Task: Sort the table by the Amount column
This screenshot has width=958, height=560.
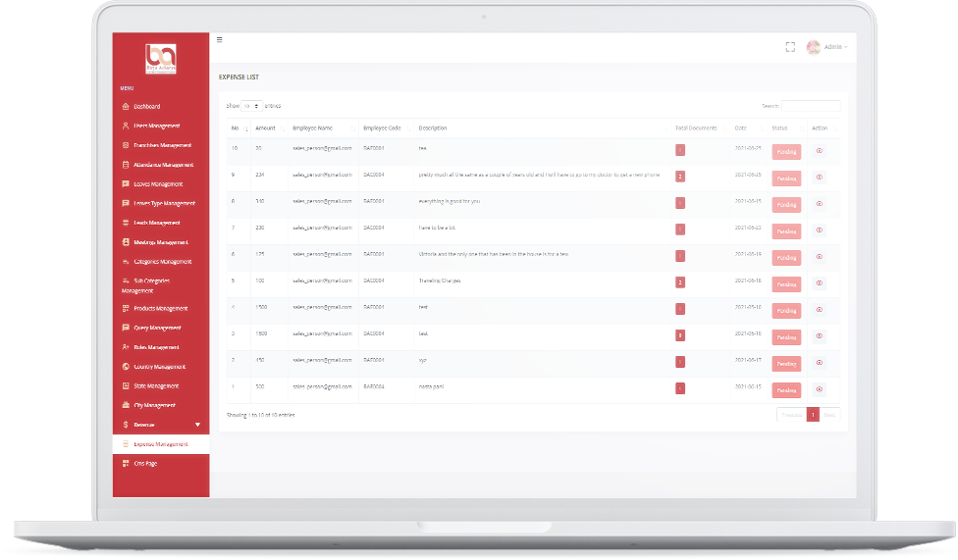Action: point(269,128)
